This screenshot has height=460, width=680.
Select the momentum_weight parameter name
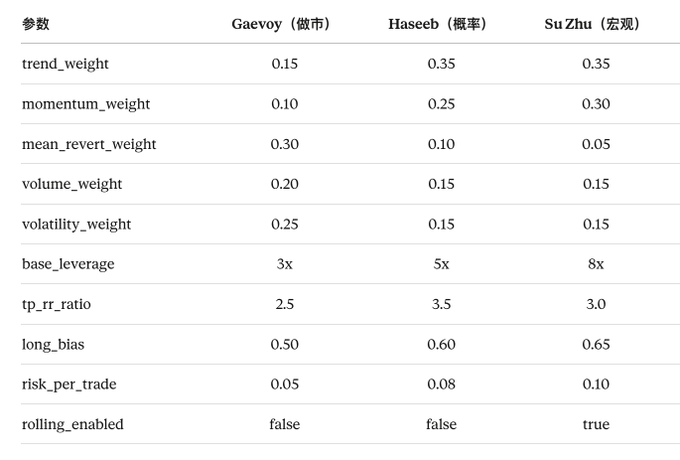[86, 104]
